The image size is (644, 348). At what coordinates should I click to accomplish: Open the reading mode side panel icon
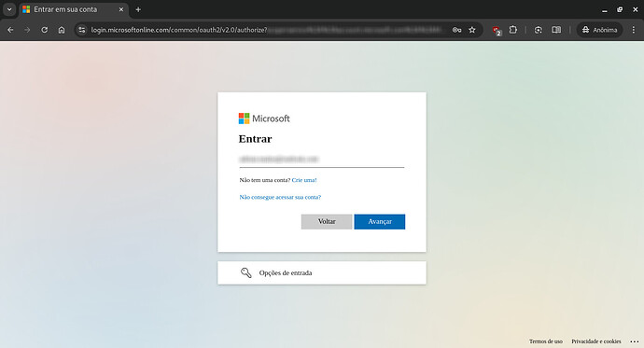pos(556,30)
